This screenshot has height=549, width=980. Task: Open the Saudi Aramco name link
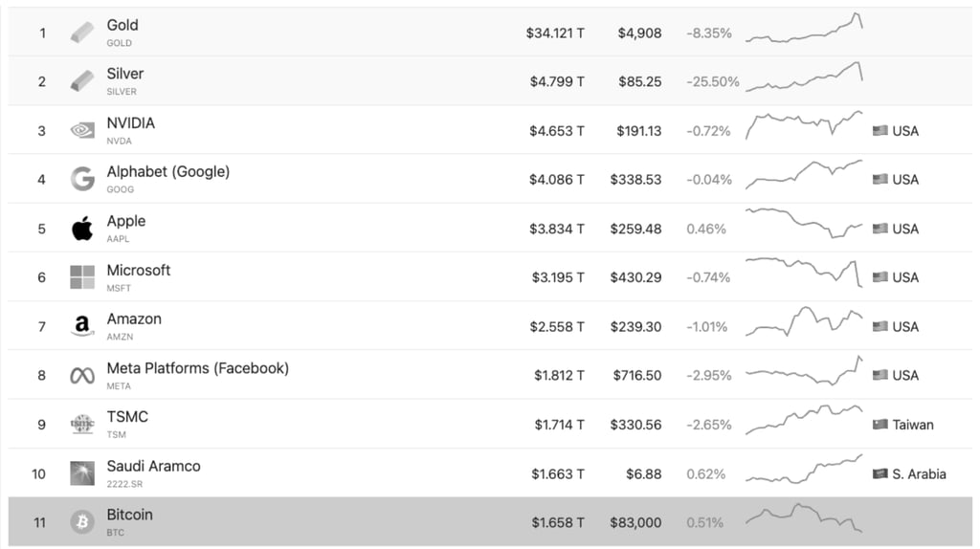point(153,467)
